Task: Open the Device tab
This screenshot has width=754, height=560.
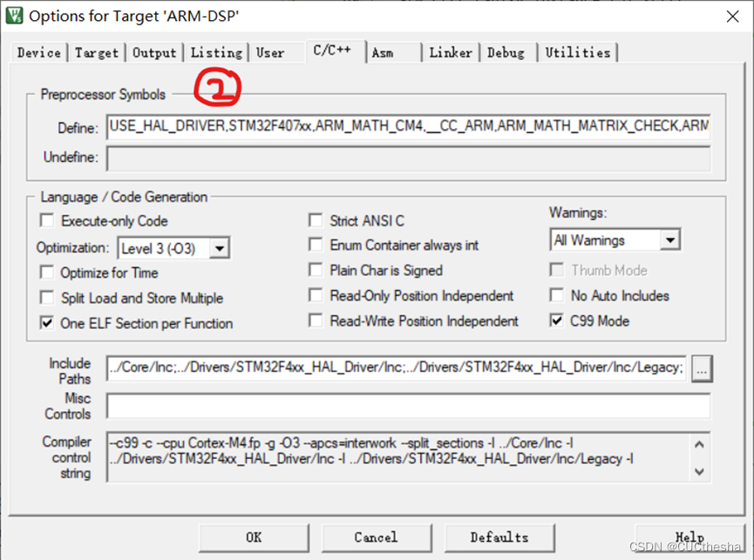Action: coord(38,52)
